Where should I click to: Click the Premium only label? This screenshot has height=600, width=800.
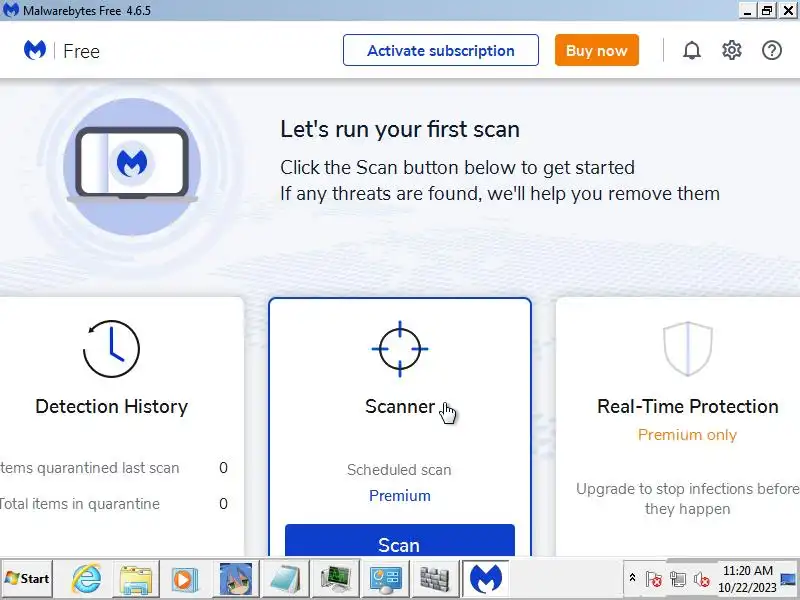[687, 435]
